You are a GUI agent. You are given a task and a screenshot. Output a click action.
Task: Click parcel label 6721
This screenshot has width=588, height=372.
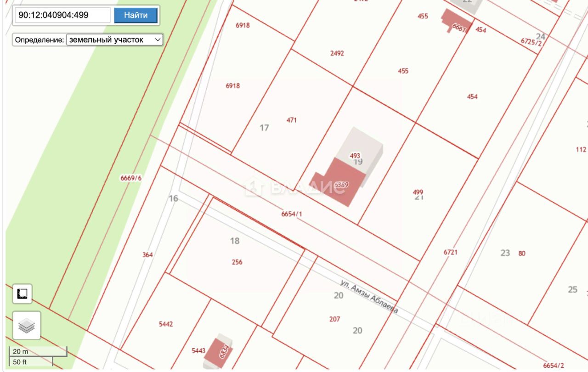[x=451, y=252]
